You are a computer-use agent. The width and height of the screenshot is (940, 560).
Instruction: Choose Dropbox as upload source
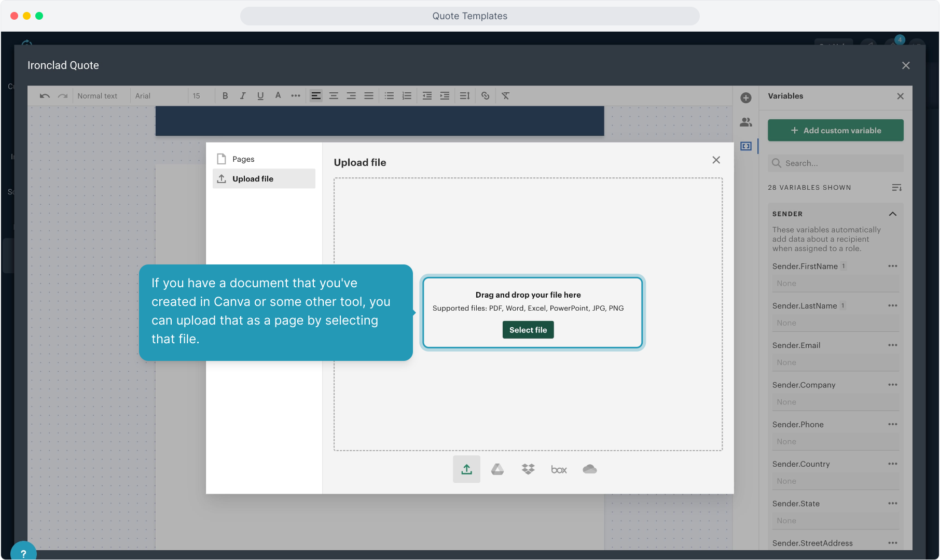tap(528, 469)
